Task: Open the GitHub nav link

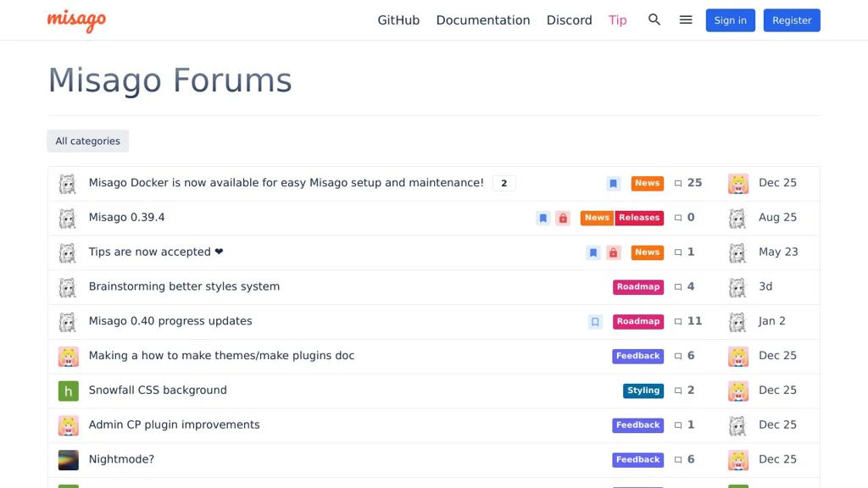Action: tap(398, 20)
